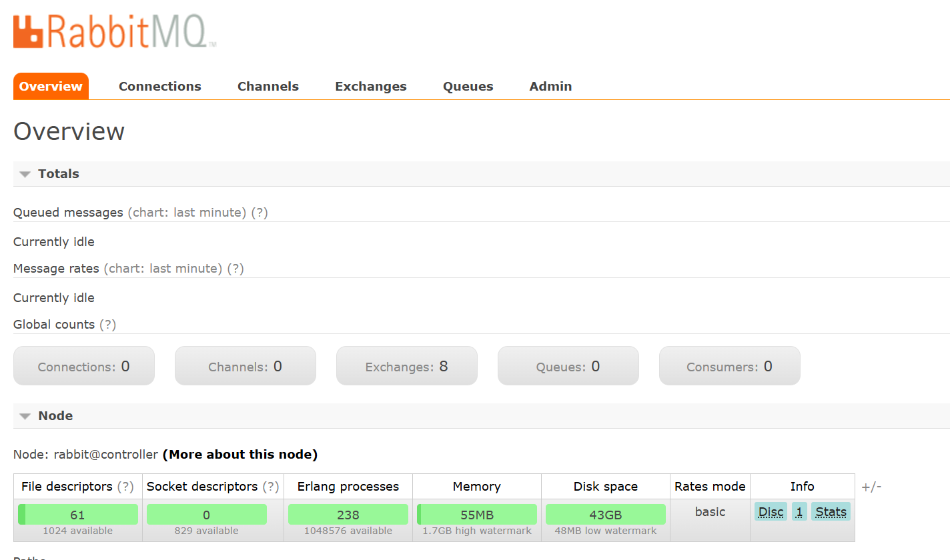Click the Consumers count button
This screenshot has height=560, width=950.
coord(730,366)
